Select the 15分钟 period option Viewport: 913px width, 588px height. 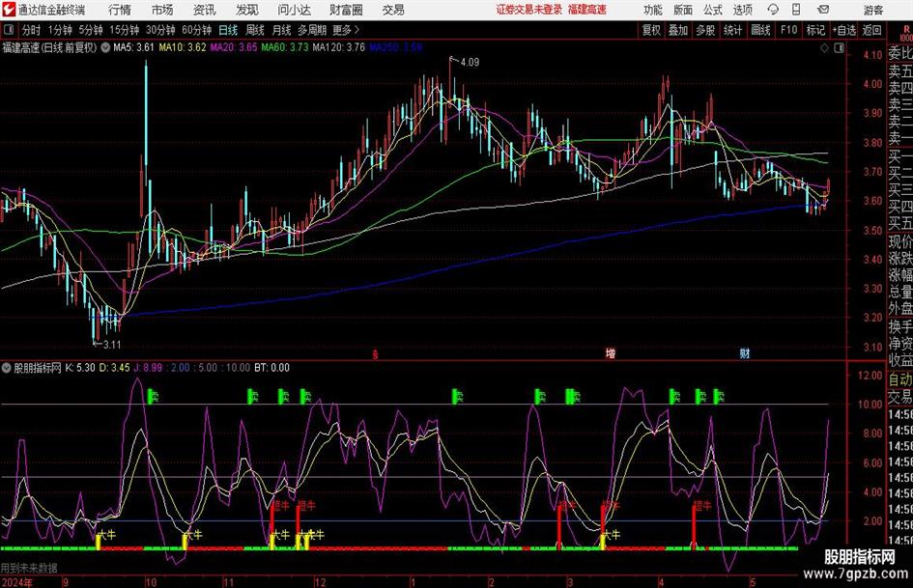click(x=124, y=30)
